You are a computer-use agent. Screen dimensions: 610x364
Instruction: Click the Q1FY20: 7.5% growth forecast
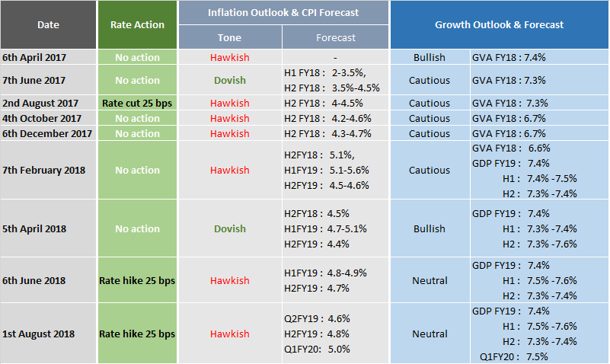[516, 356]
